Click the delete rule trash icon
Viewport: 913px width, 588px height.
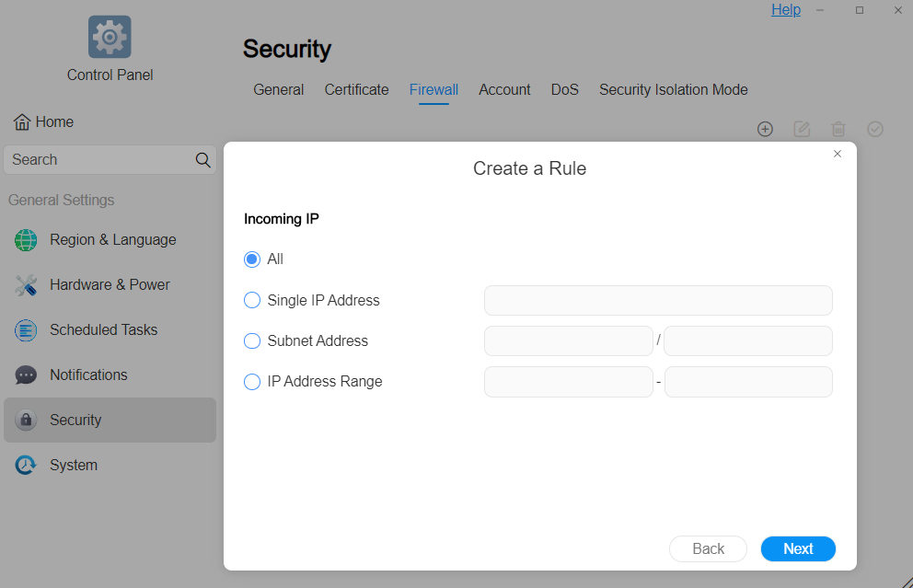coord(838,129)
